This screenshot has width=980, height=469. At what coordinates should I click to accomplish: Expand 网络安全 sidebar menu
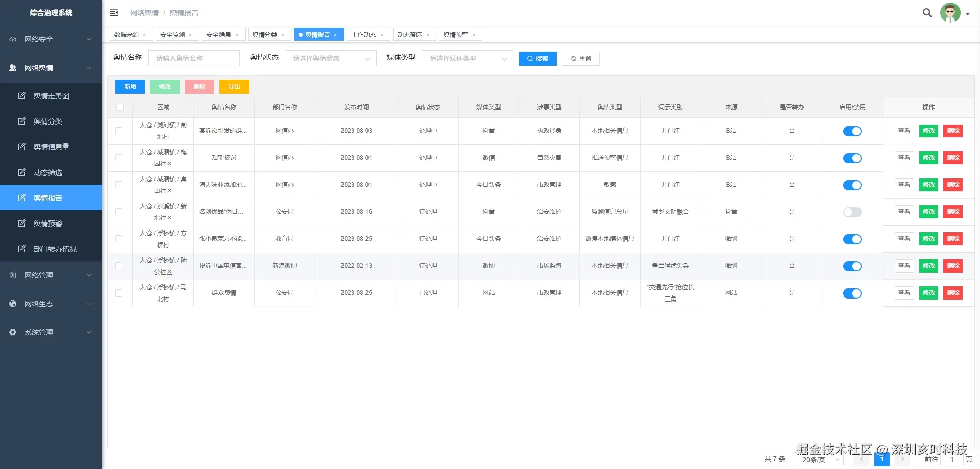coord(89,39)
